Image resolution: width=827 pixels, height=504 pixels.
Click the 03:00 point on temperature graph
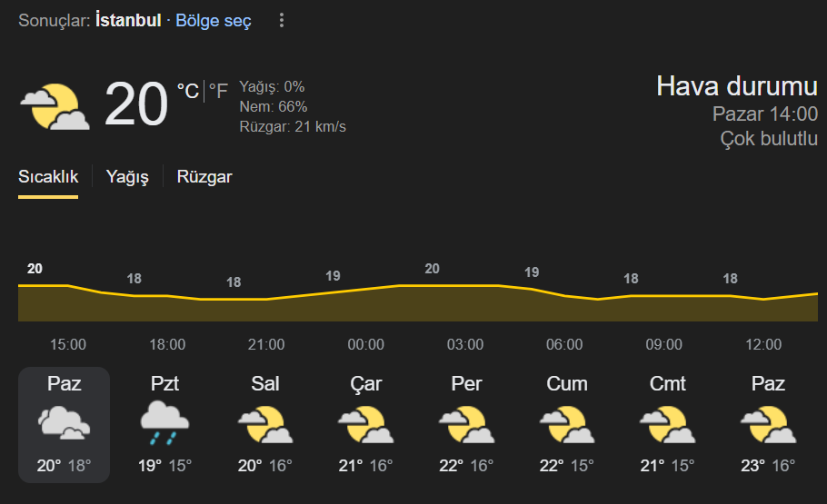pyautogui.click(x=465, y=286)
